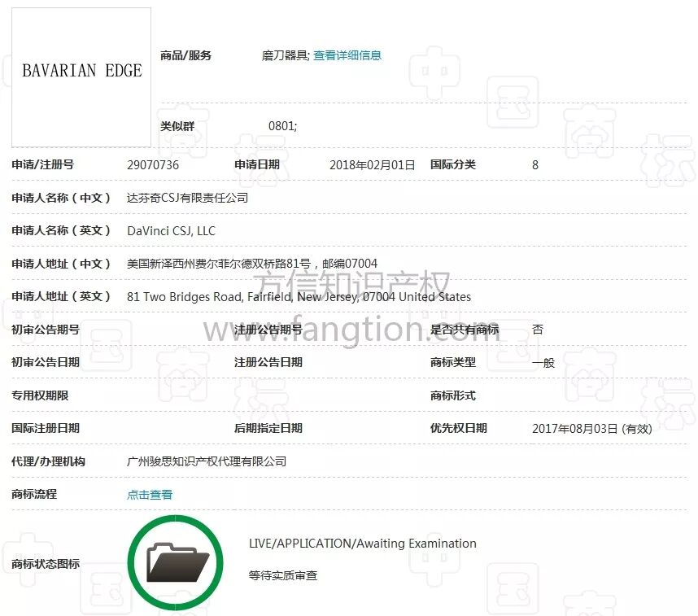The image size is (698, 616).
Task: Click the 申请人名称（中文） label
Action: pyautogui.click(x=61, y=198)
